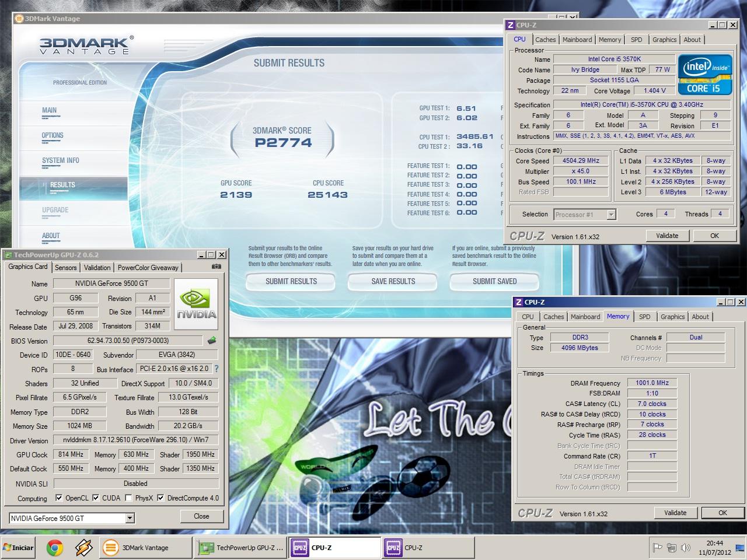747x560 pixels.
Task: Toggle the PhysX checkbox in GPU-Z
Action: 128,498
